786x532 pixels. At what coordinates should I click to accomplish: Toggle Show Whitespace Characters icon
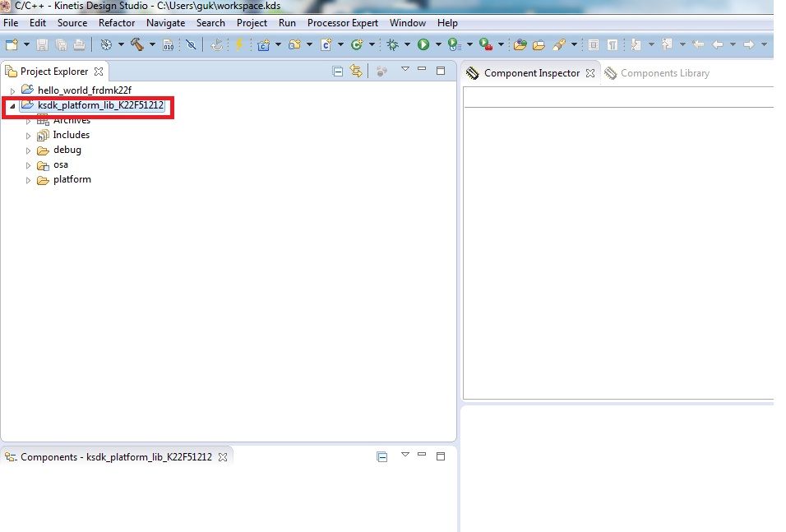point(612,44)
